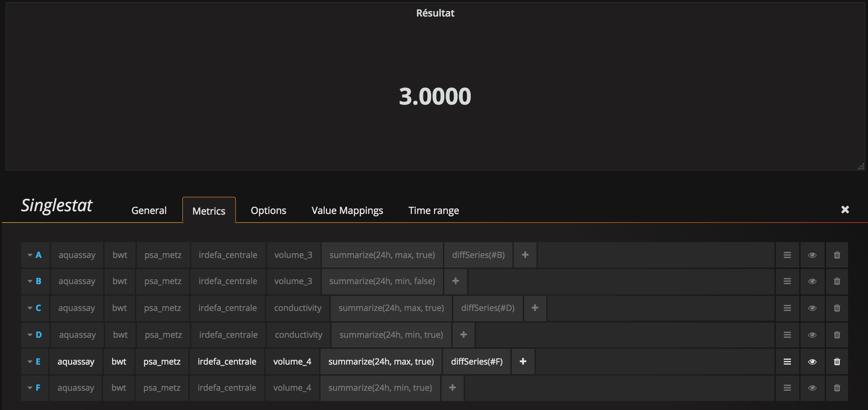Edit the diffSeries(#B) function on query A
868x410 pixels.
point(478,255)
